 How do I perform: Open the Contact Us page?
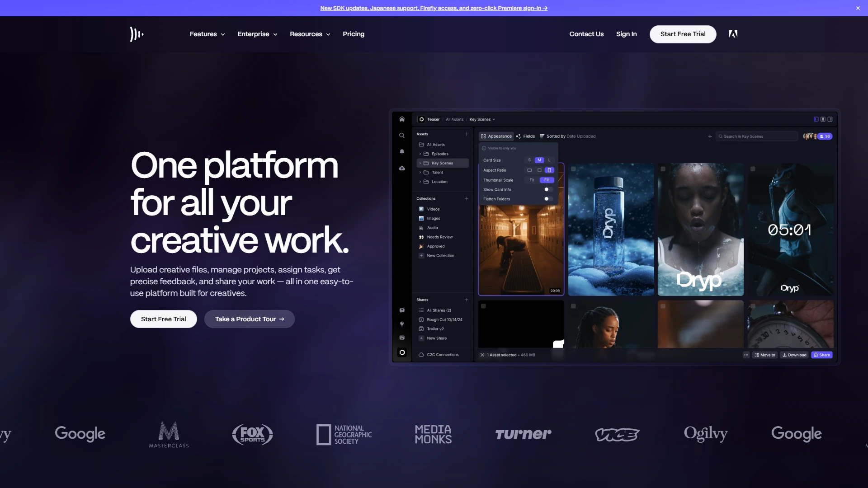point(586,34)
